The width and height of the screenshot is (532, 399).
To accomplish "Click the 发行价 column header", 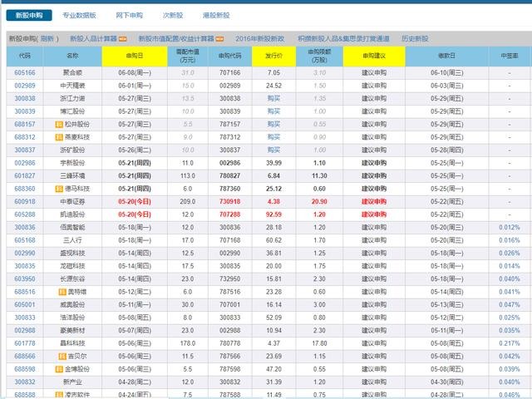I will tap(273, 56).
